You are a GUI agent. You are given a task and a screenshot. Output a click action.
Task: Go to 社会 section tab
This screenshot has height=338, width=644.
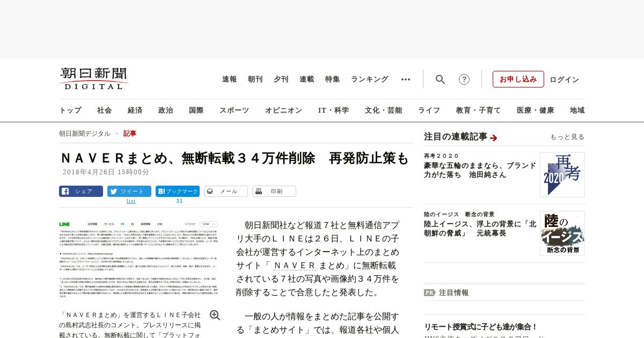tap(105, 111)
